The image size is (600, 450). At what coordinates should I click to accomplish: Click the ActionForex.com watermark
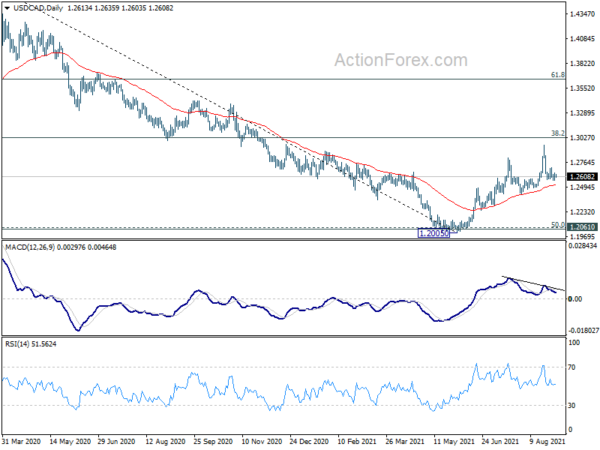coord(401,60)
